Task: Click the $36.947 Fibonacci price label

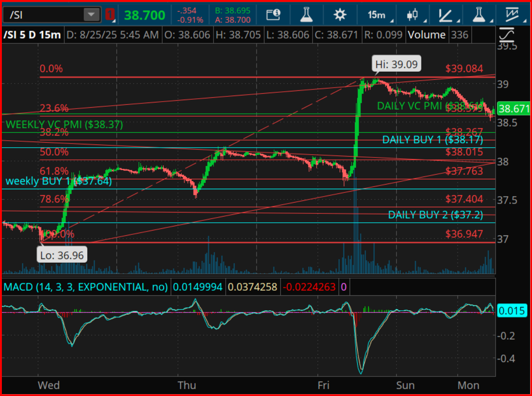Action: click(464, 233)
